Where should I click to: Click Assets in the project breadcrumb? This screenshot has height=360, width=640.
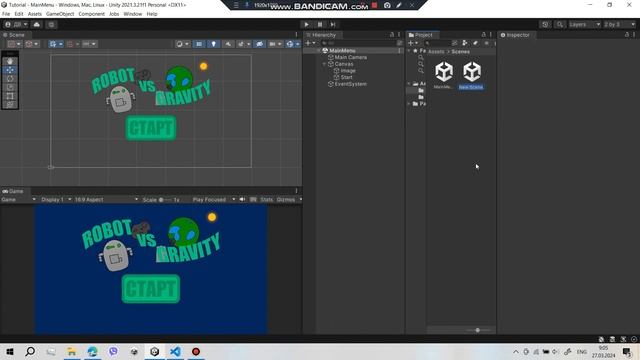(436, 52)
